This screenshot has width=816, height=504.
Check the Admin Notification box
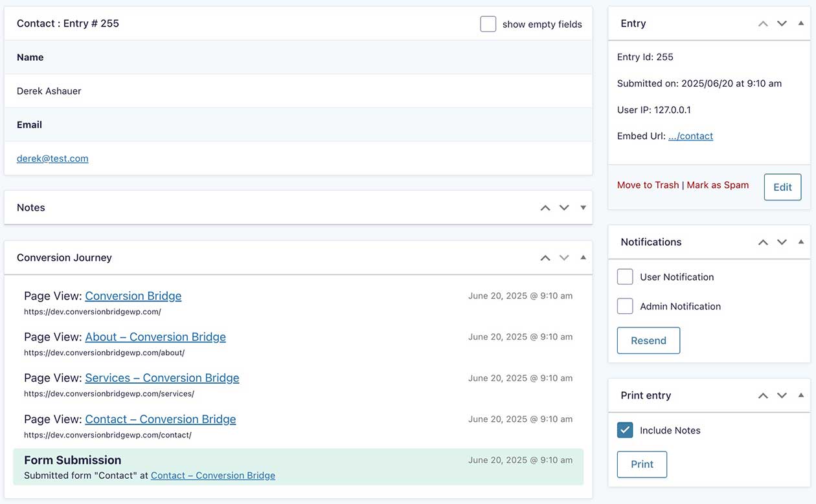[625, 306]
